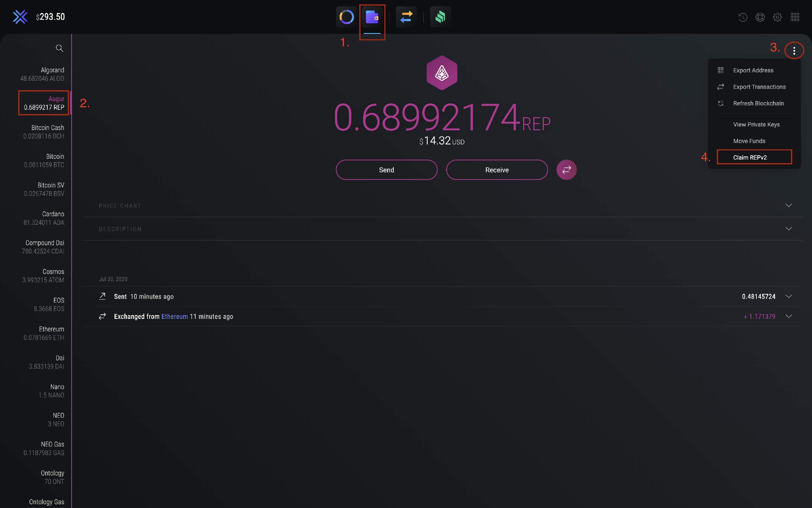Expand the Exchanged from Ethereum transaction

click(x=788, y=316)
